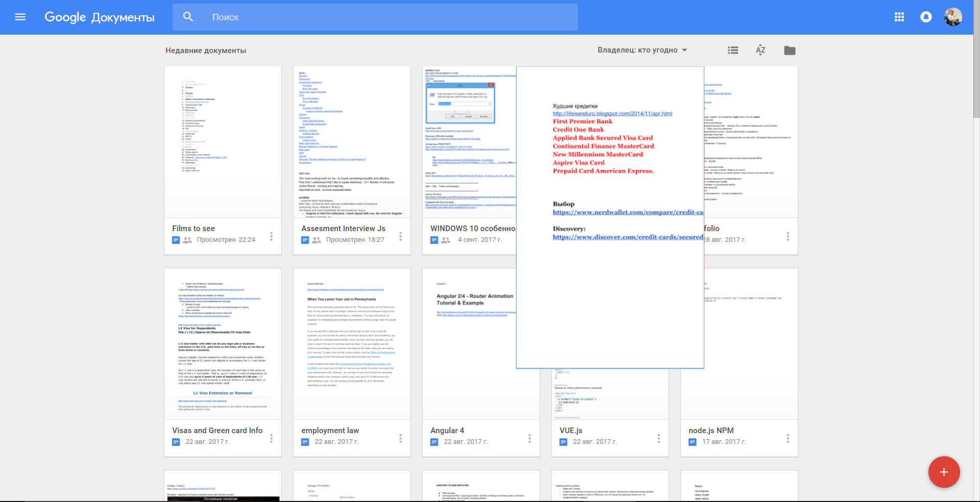
Task: Click the doc icon for node.js NPM
Action: (x=693, y=442)
